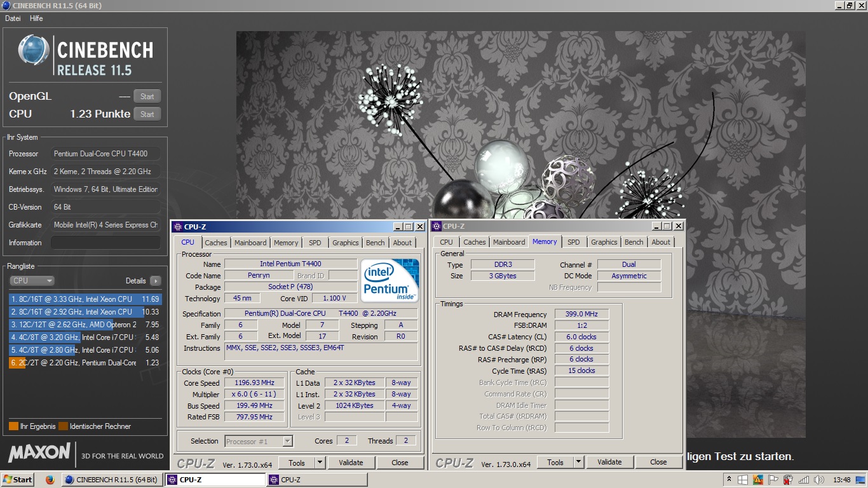Select CINEBENCH R11.5 taskbar button
The height and width of the screenshot is (488, 868).
(x=112, y=480)
